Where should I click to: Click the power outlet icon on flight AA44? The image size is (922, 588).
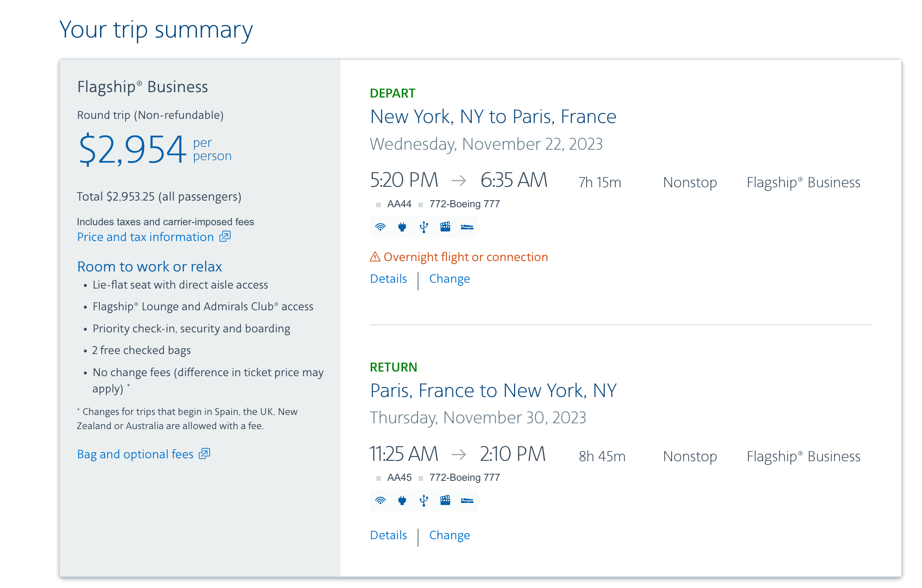[402, 227]
